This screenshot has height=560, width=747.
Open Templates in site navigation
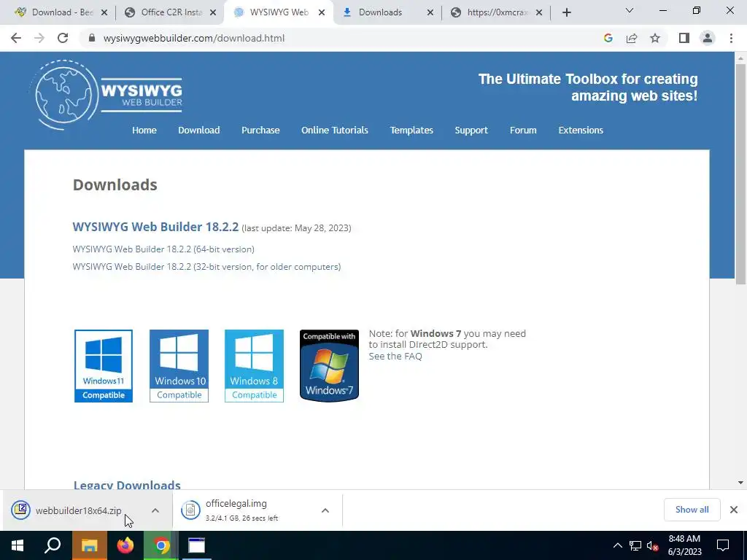coord(411,130)
